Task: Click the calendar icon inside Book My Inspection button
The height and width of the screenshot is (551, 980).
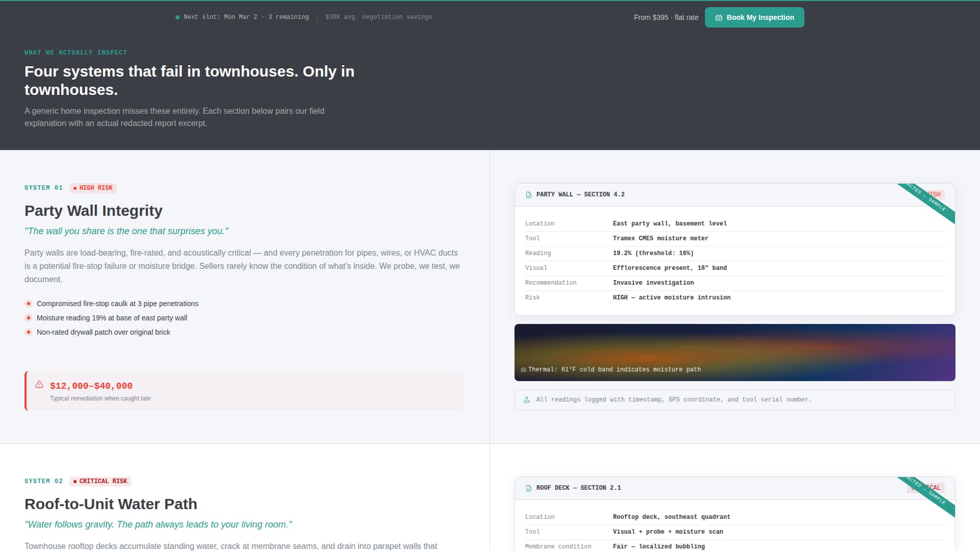Action: [719, 17]
